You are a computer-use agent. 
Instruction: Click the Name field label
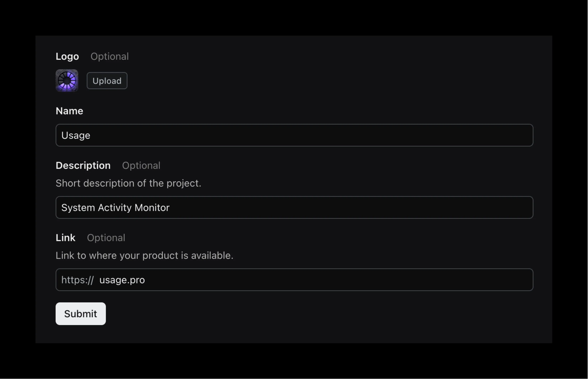[69, 111]
